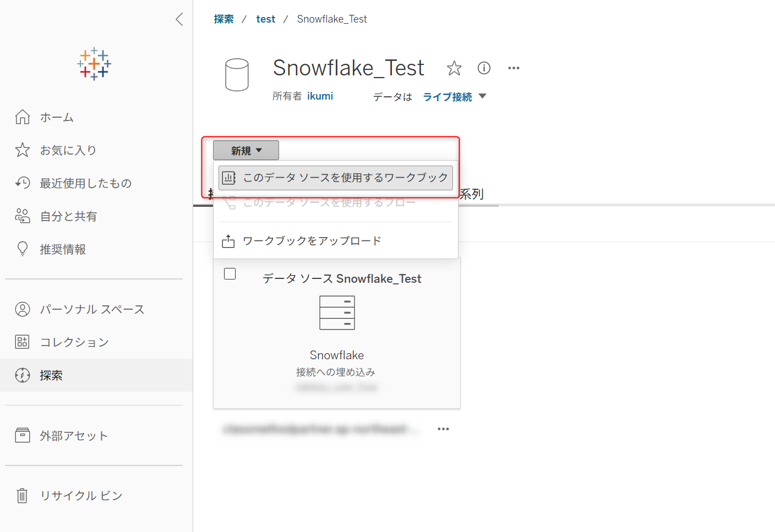Switch to the tab ending in 系列
The image size is (775, 532).
pos(471,194)
